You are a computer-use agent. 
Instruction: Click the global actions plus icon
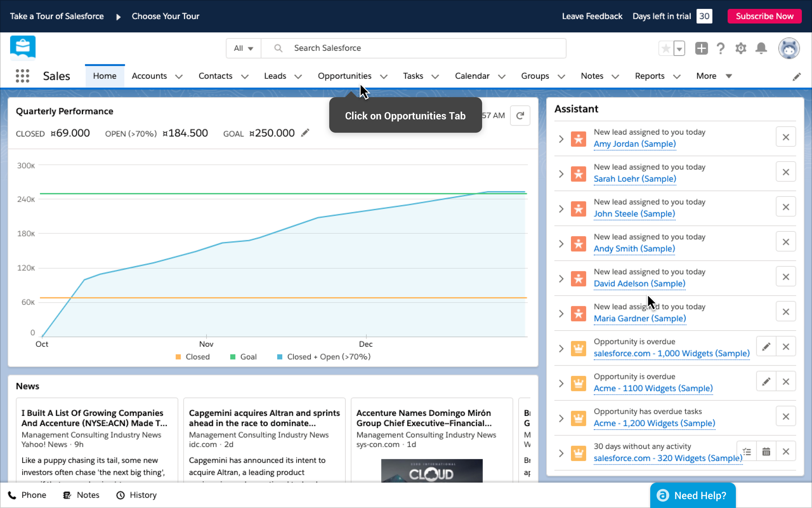(701, 48)
